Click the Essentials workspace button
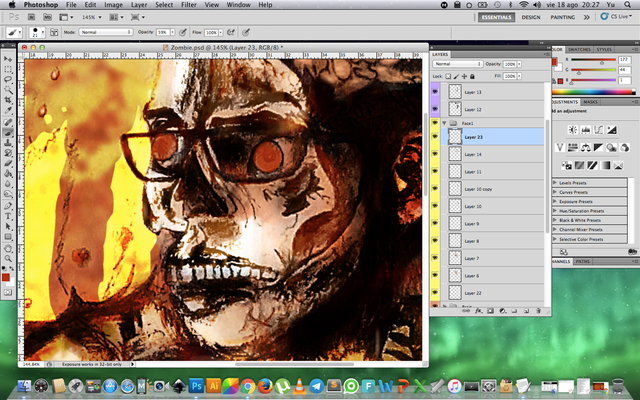This screenshot has width=640, height=400. coord(495,18)
